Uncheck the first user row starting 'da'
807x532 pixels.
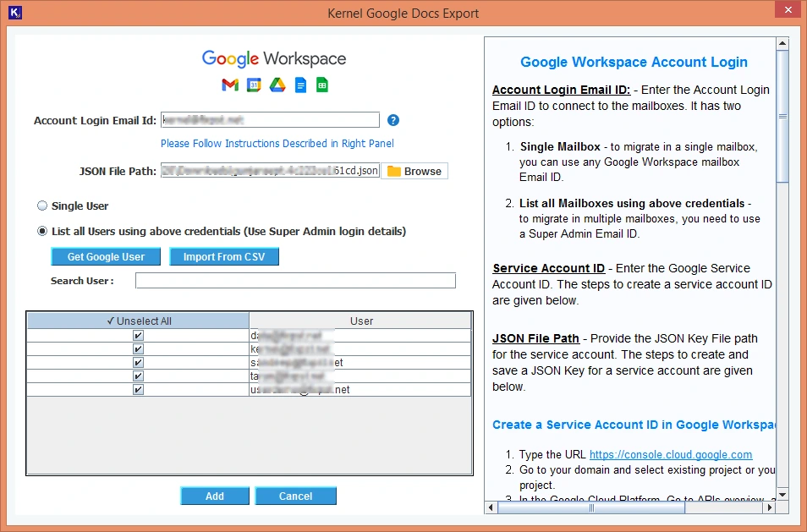[x=138, y=336]
